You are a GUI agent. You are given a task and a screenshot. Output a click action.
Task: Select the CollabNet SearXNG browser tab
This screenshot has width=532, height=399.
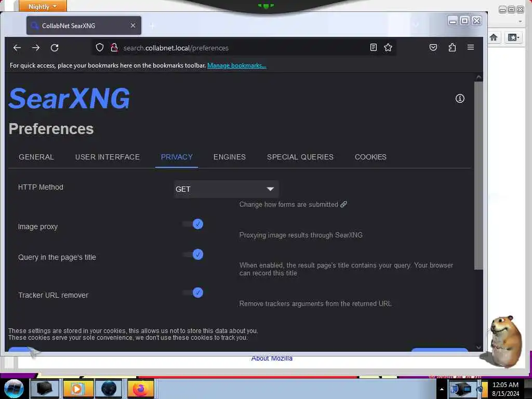(84, 25)
